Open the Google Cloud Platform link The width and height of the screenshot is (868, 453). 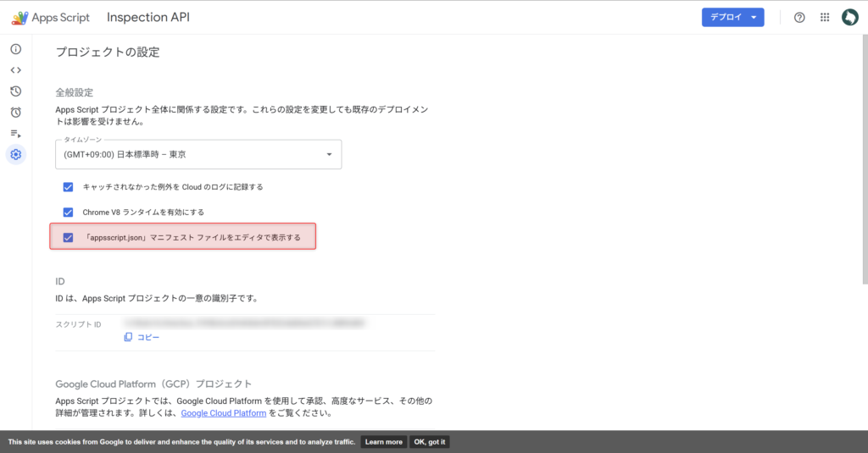(x=223, y=413)
